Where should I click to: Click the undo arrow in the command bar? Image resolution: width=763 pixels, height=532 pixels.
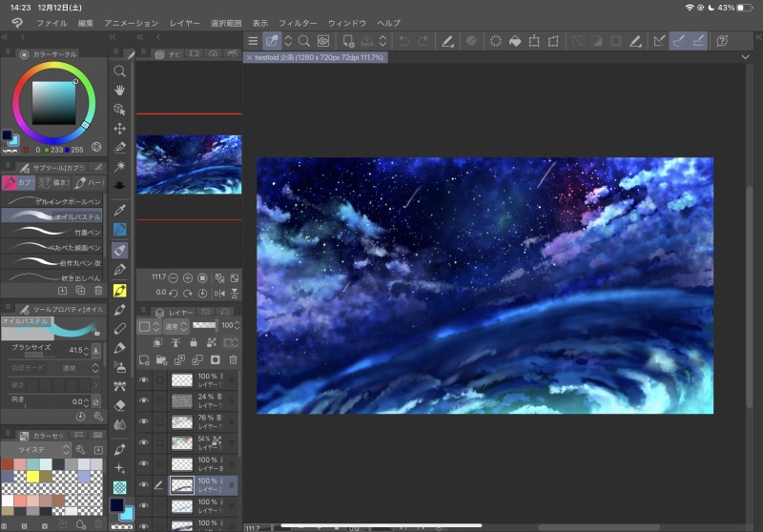(x=403, y=41)
